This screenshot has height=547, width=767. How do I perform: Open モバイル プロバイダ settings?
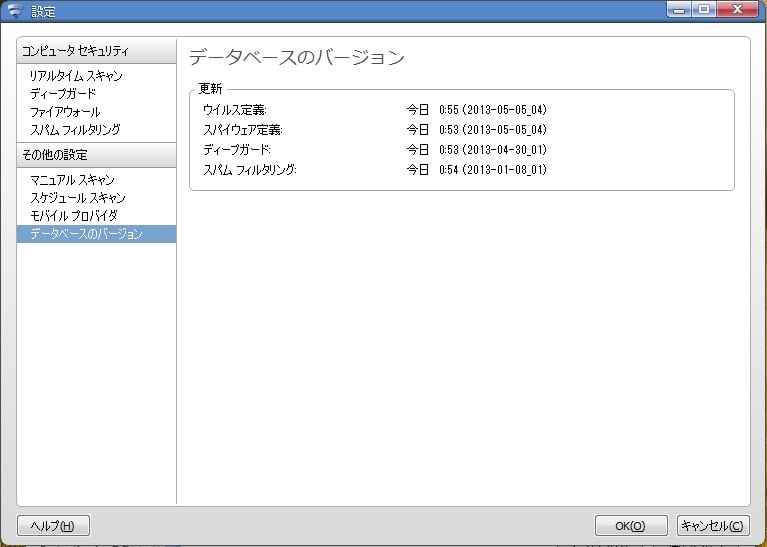[73, 216]
